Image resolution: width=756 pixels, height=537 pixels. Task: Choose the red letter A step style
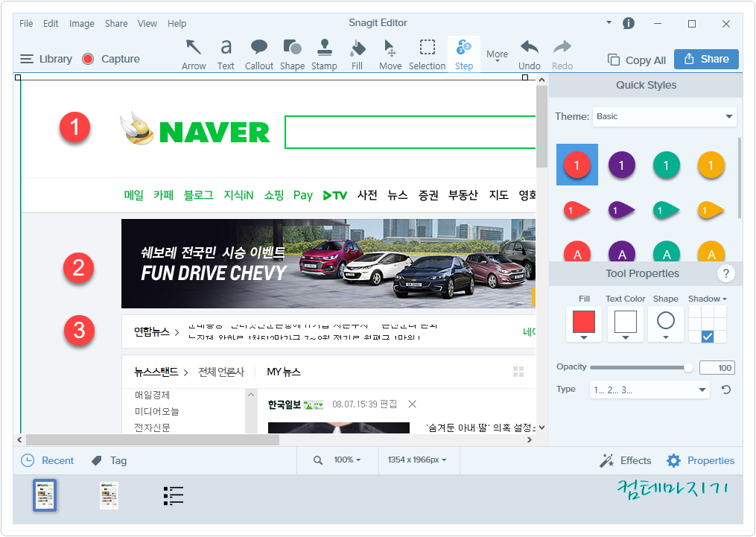click(x=577, y=252)
